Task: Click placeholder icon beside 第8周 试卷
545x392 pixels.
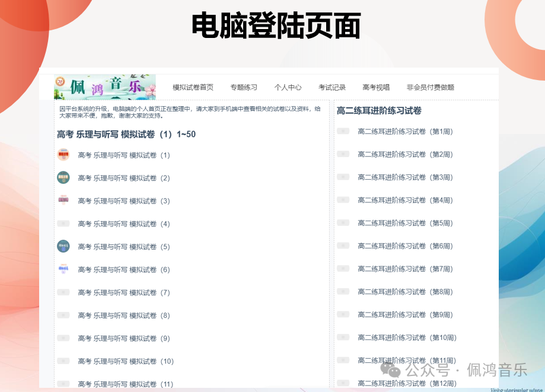Action: click(x=343, y=291)
